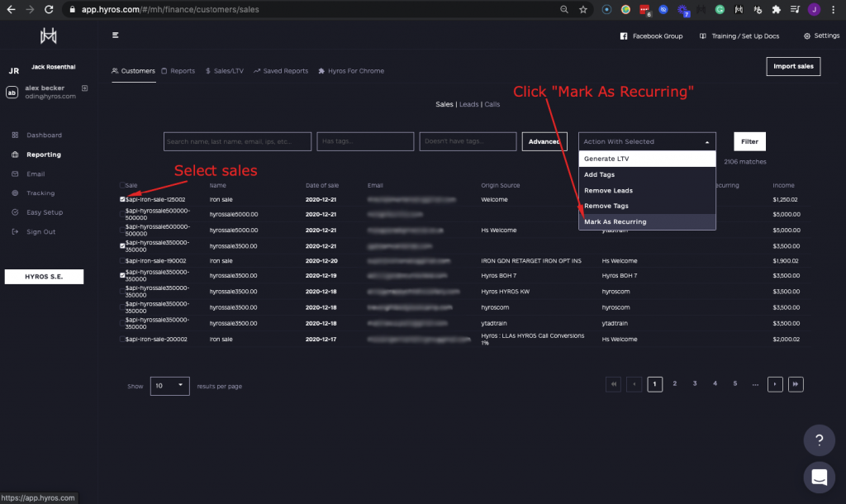Click the HYROS S.E. button in sidebar
This screenshot has height=504, width=846.
click(44, 276)
